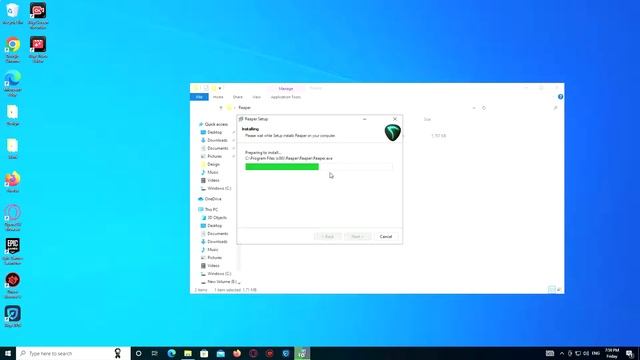Select Desktop under This PC

tap(212, 226)
